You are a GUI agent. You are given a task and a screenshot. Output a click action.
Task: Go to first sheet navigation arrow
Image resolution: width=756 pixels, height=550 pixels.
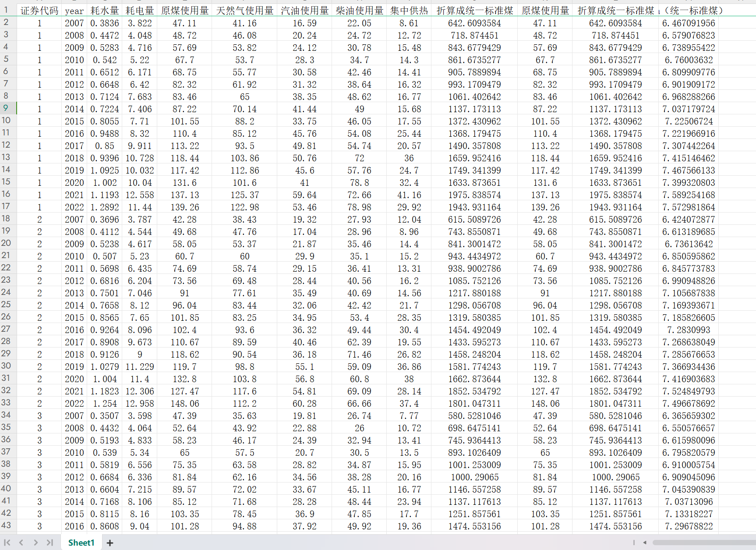pyautogui.click(x=7, y=543)
